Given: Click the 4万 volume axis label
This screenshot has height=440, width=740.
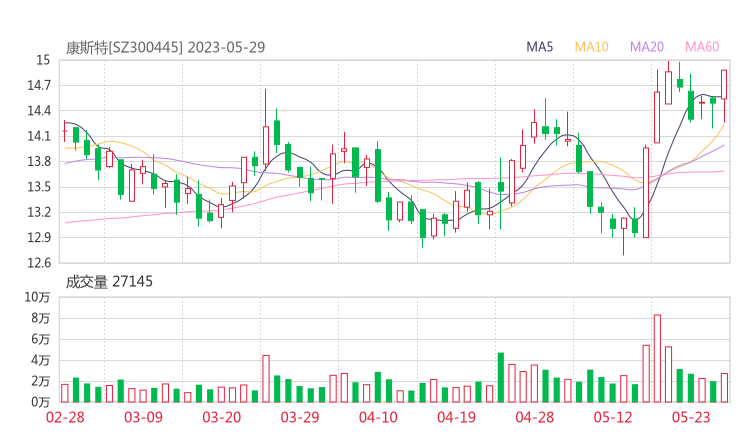Looking at the screenshot, I should pos(40,360).
